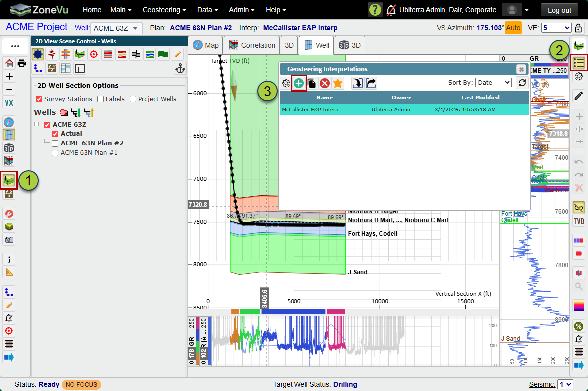Click the anchor icon in Scene Control panel
Viewport: 588px width, 391px height.
(x=180, y=68)
